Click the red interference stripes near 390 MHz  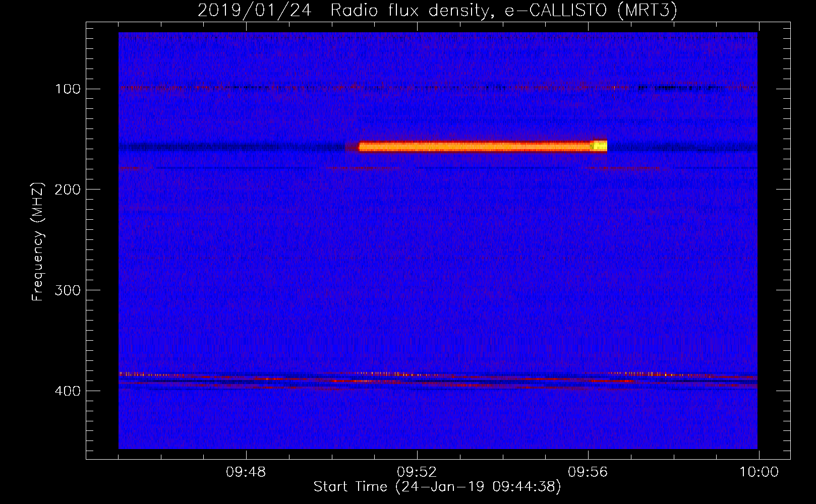pos(438,380)
